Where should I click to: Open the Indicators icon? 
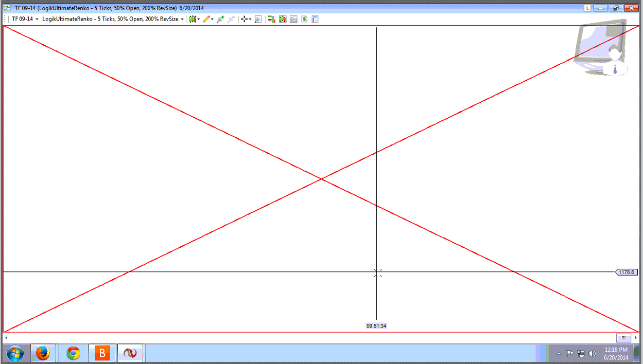(x=283, y=19)
